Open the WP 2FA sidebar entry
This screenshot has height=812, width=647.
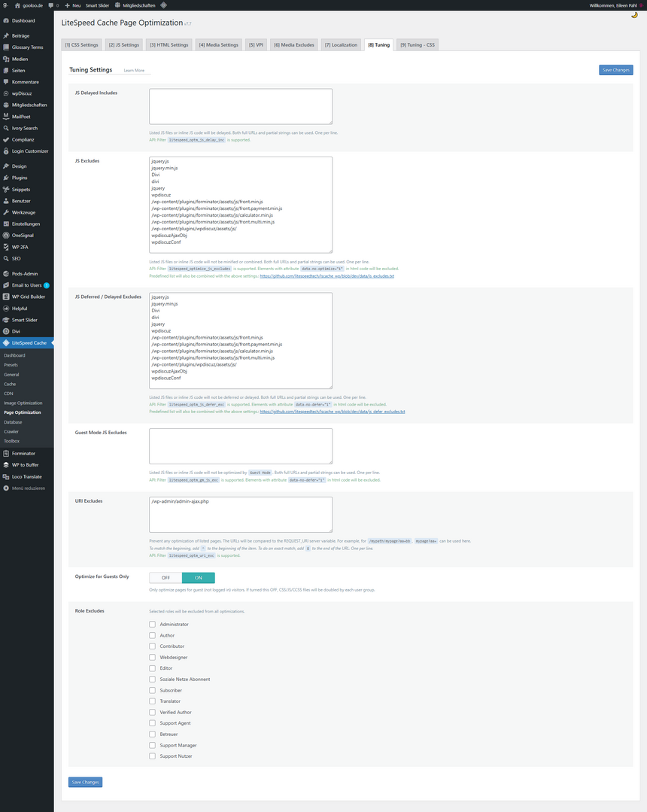20,247
